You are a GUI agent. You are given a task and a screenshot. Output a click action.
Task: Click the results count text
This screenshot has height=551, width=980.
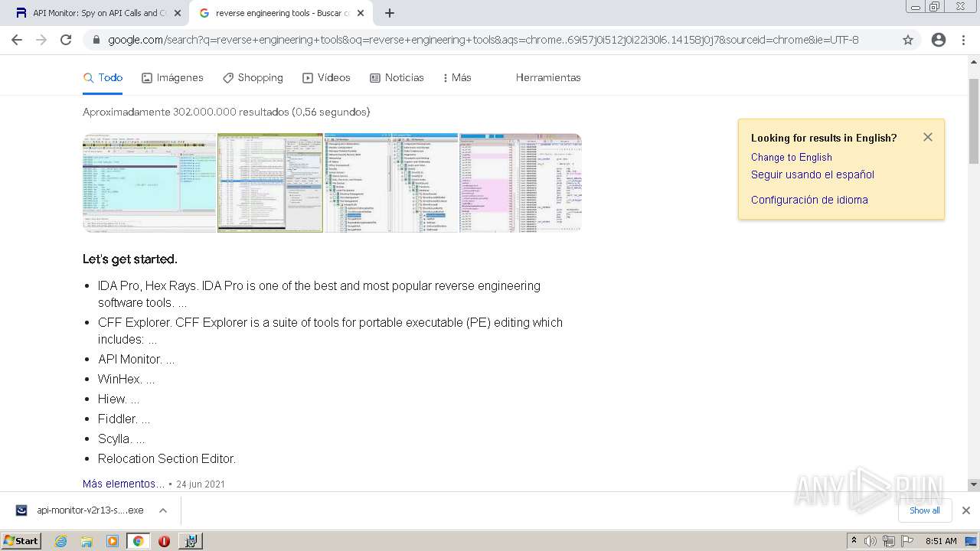pos(227,112)
